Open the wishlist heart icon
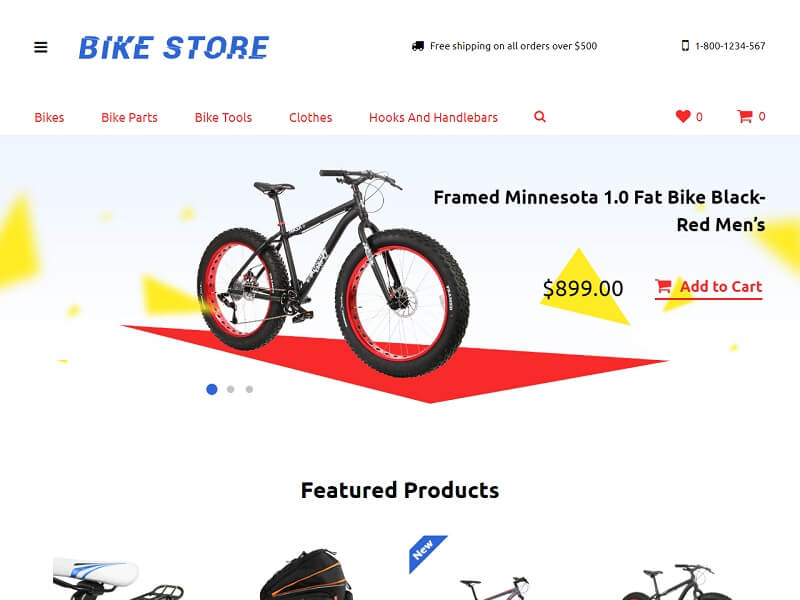The height and width of the screenshot is (600, 800). click(683, 116)
